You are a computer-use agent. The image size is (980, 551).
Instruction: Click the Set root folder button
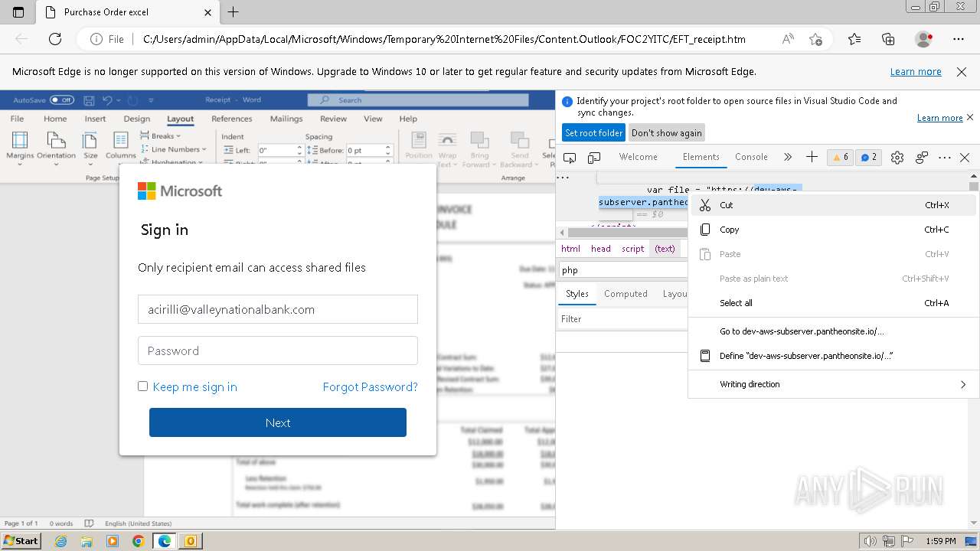click(593, 132)
